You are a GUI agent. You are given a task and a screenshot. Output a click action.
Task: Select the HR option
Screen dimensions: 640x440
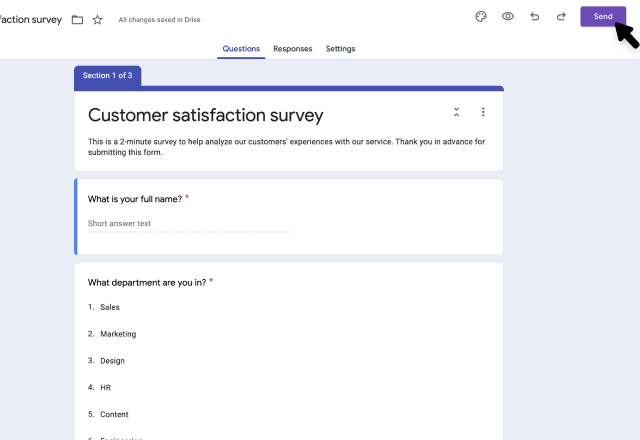point(105,387)
